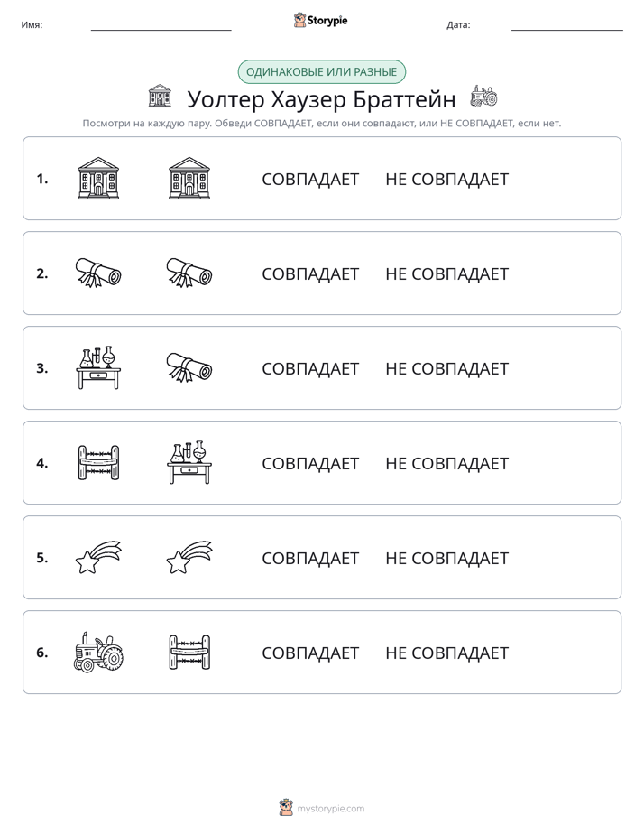Screen dimensions: 644x834
Task: Click the Дата date line field
Action: pyautogui.click(x=567, y=25)
